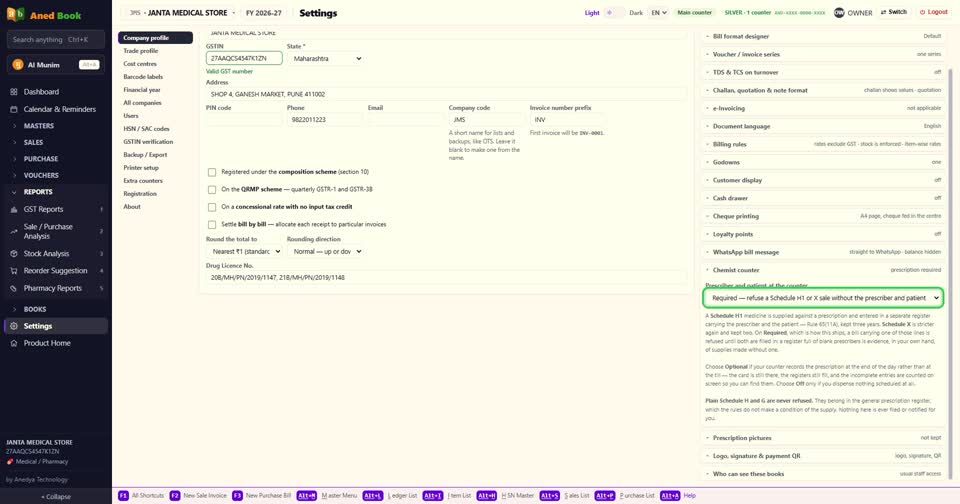
Task: Open the State dropdown showing Maharashtra
Action: click(324, 59)
